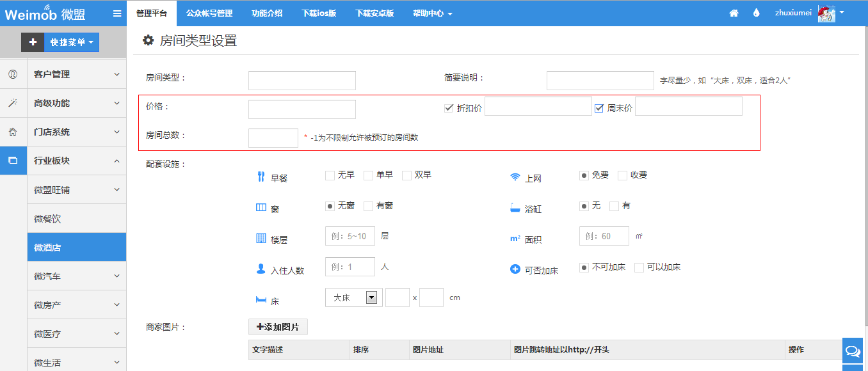Toggle the 周末价 checkbox
868x371 pixels.
[x=599, y=108]
